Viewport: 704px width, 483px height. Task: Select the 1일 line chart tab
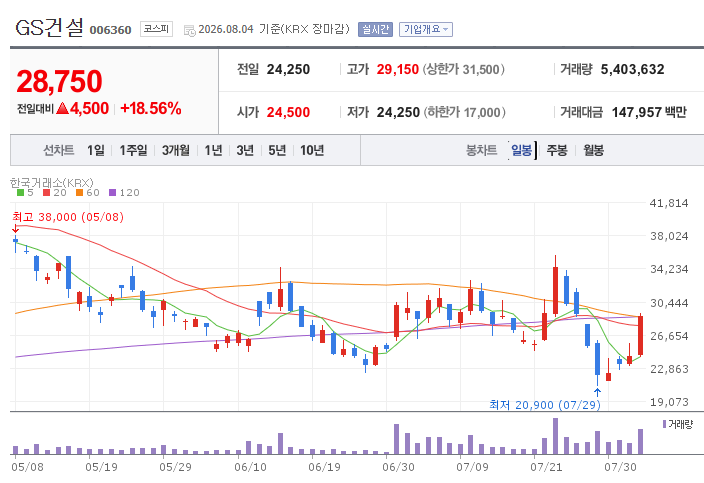tap(96, 150)
